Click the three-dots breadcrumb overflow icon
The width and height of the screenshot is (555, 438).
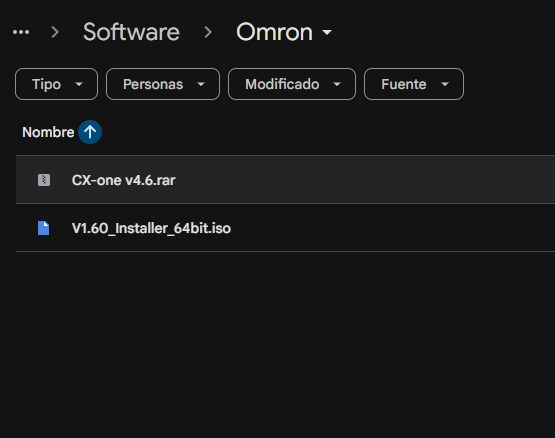pos(21,32)
